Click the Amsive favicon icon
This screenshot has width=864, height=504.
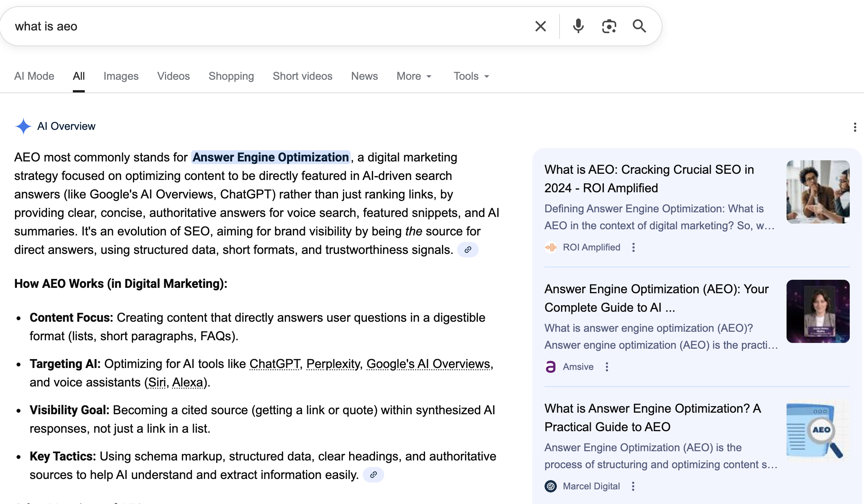551,366
